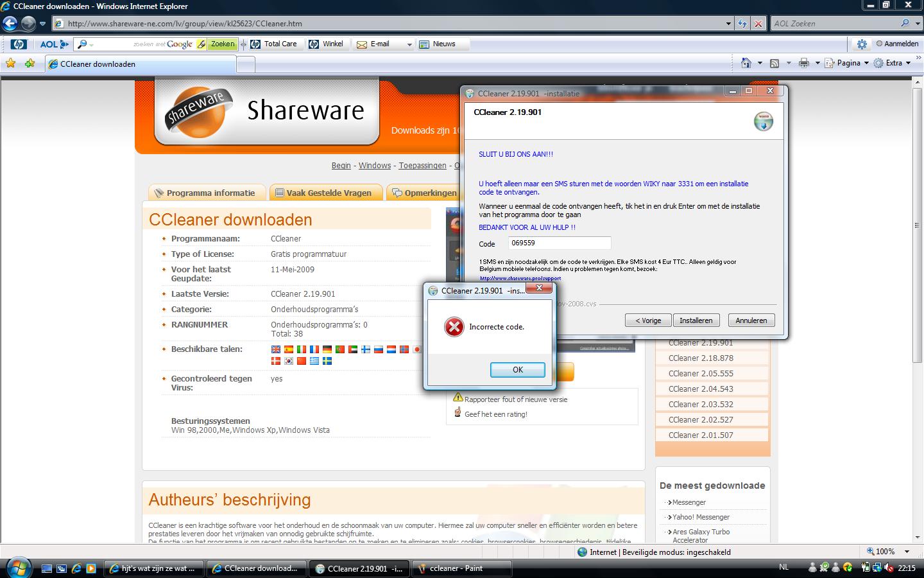Image resolution: width=924 pixels, height=578 pixels.
Task: Click the Add to Favorites star-plus icon
Action: click(x=30, y=64)
